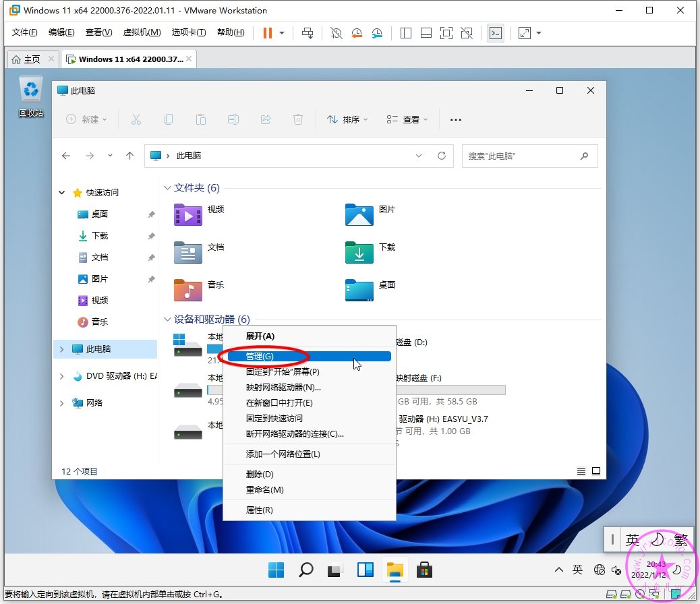The width and height of the screenshot is (700, 604).
Task: Choose 固定到快速访问 in context menu
Action: pyautogui.click(x=310, y=419)
